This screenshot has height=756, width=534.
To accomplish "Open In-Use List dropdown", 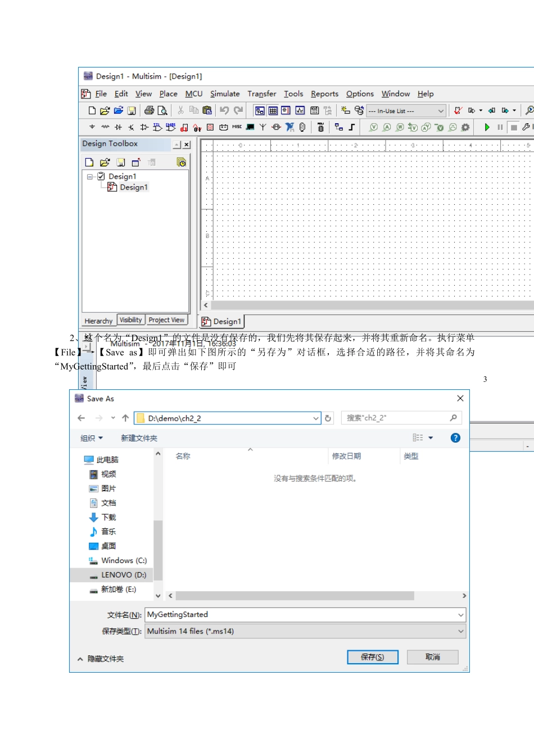I will [406, 111].
